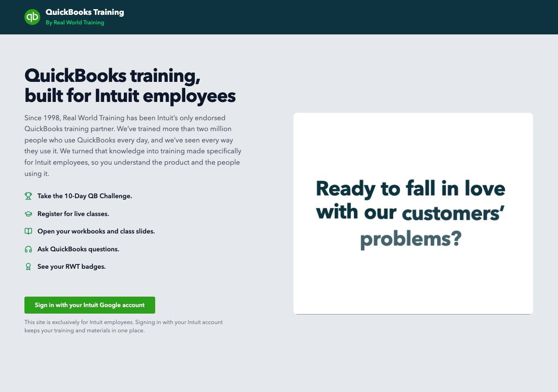Image resolution: width=558 pixels, height=392 pixels.
Task: Select 'See your RWT badges.' text
Action: 71,267
